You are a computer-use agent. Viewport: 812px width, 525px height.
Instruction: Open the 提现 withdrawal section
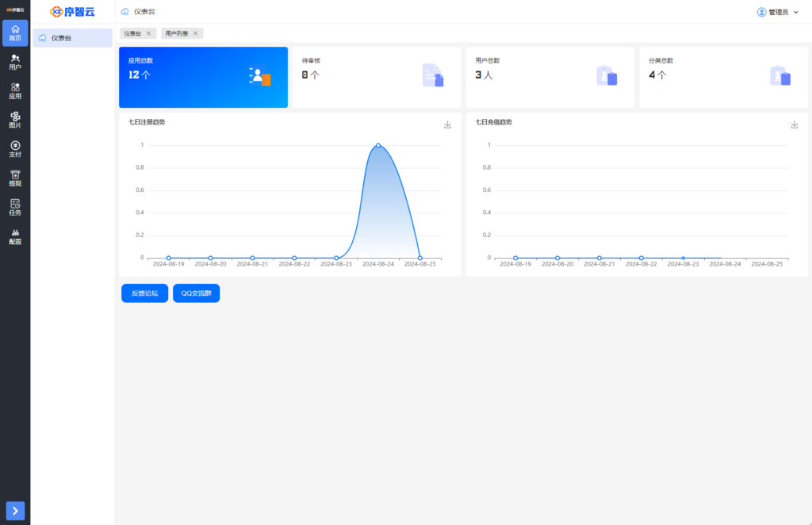tap(15, 178)
